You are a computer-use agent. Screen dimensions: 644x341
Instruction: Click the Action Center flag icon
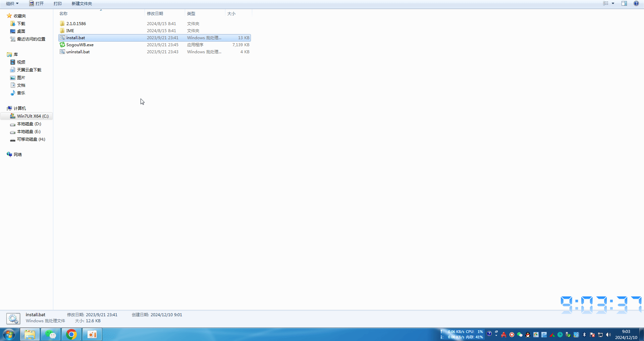point(592,335)
